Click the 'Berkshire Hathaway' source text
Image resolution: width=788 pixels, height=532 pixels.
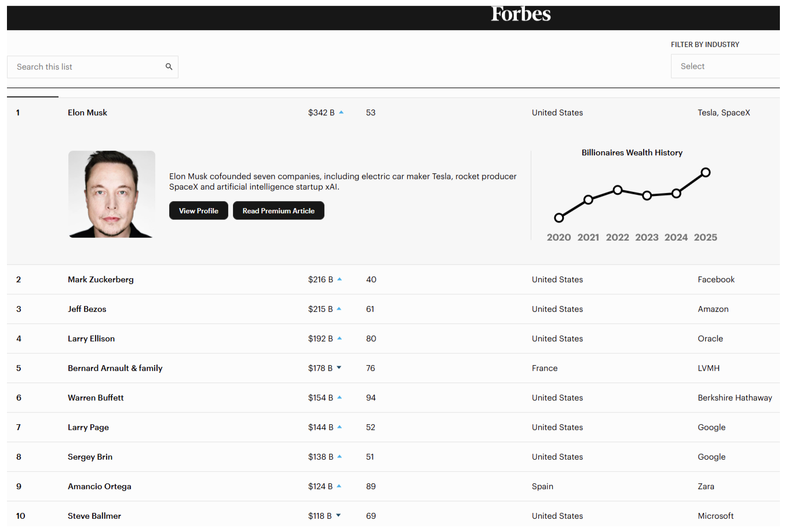click(x=735, y=398)
